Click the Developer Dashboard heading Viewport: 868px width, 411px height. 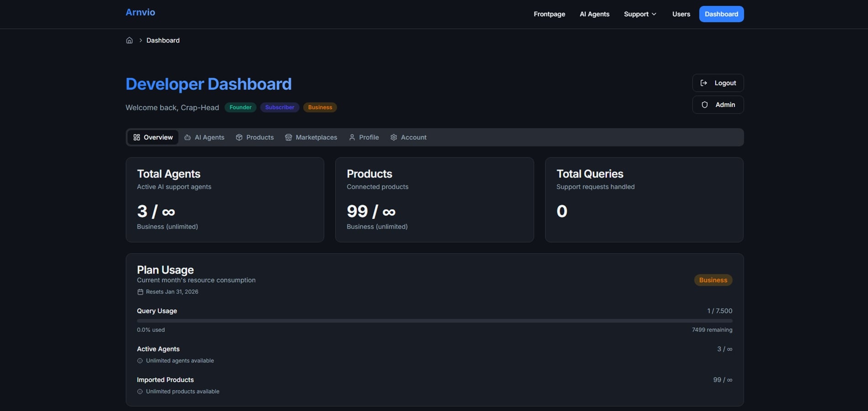pyautogui.click(x=208, y=84)
